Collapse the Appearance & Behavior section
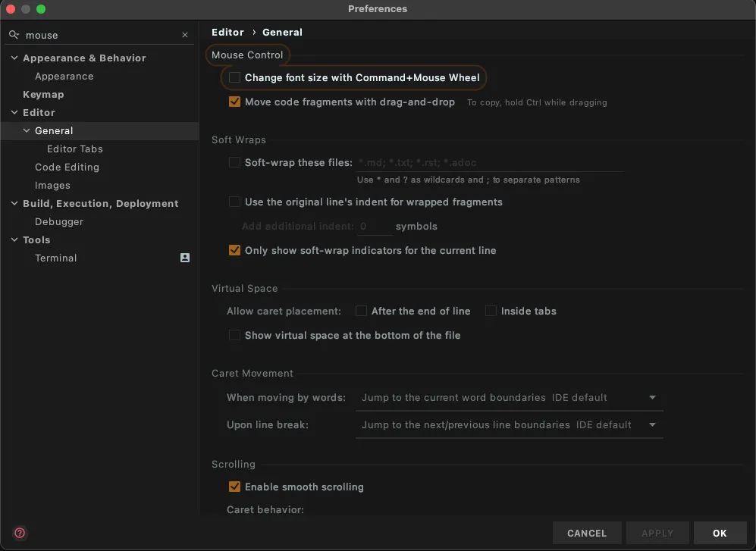756x551 pixels. 14,58
